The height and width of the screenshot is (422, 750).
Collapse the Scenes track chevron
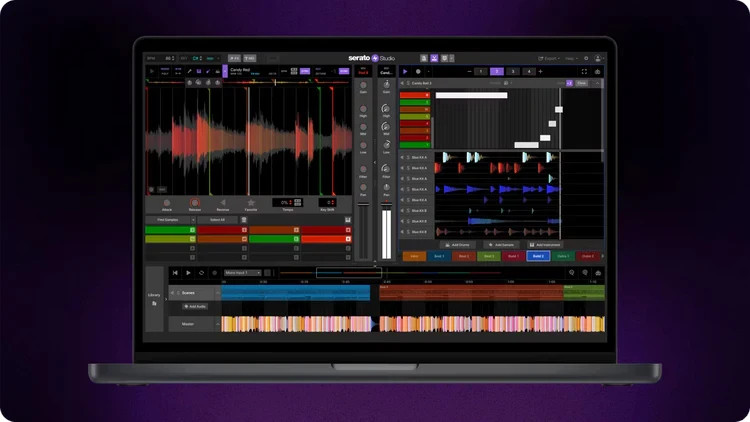pos(218,293)
